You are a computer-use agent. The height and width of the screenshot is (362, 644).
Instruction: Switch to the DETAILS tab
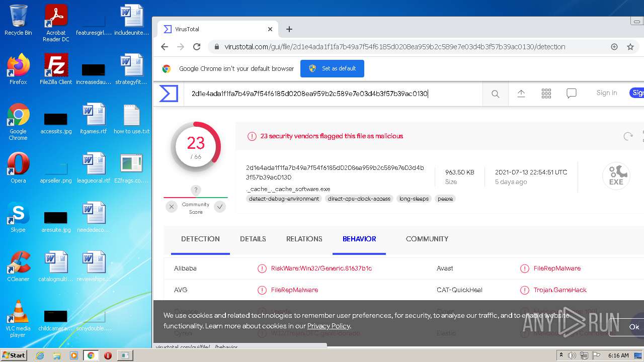253,239
